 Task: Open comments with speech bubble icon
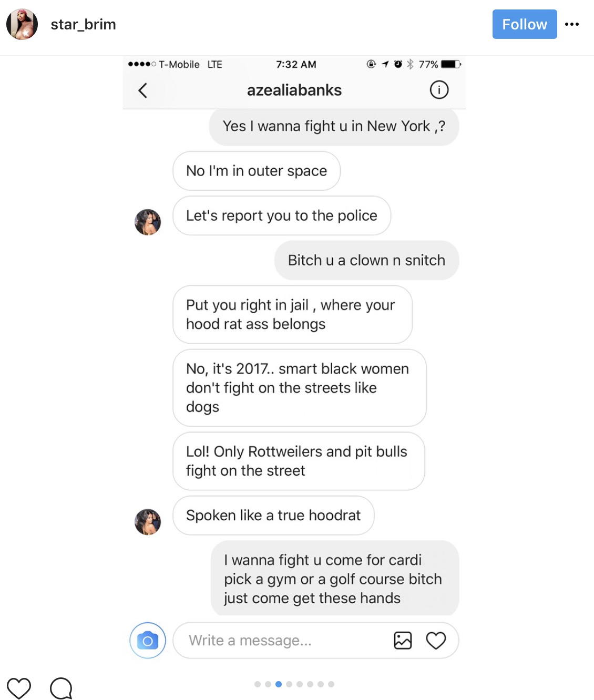(61, 688)
